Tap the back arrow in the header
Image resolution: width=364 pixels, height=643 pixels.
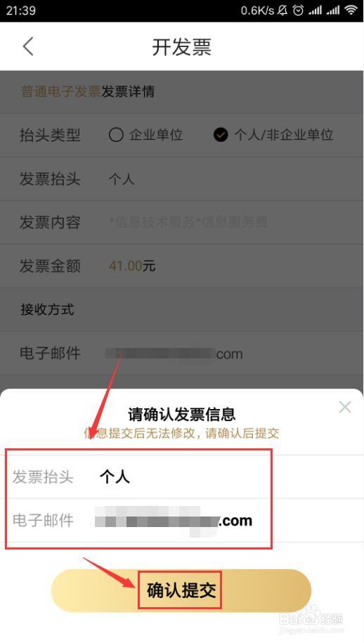pyautogui.click(x=28, y=46)
